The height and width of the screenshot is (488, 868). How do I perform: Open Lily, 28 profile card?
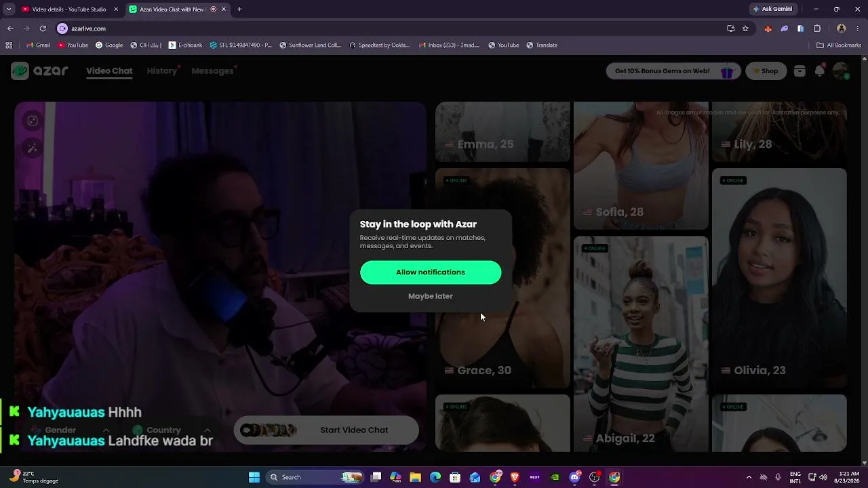(779, 132)
